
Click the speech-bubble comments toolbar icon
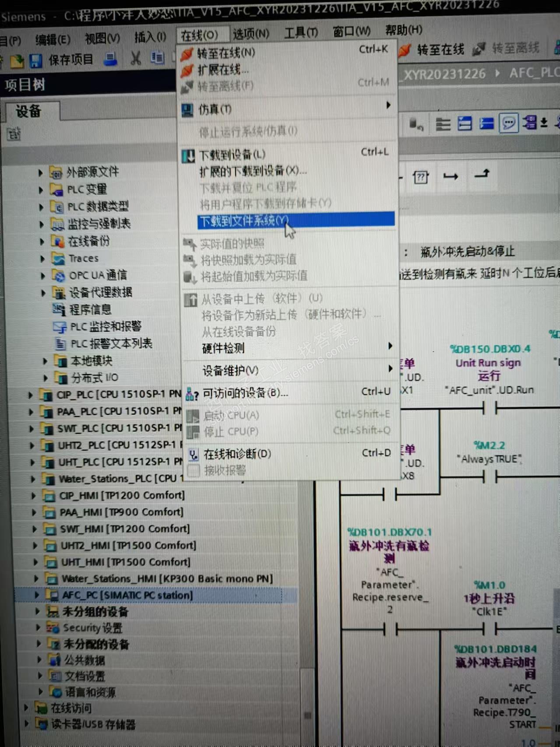tap(508, 123)
